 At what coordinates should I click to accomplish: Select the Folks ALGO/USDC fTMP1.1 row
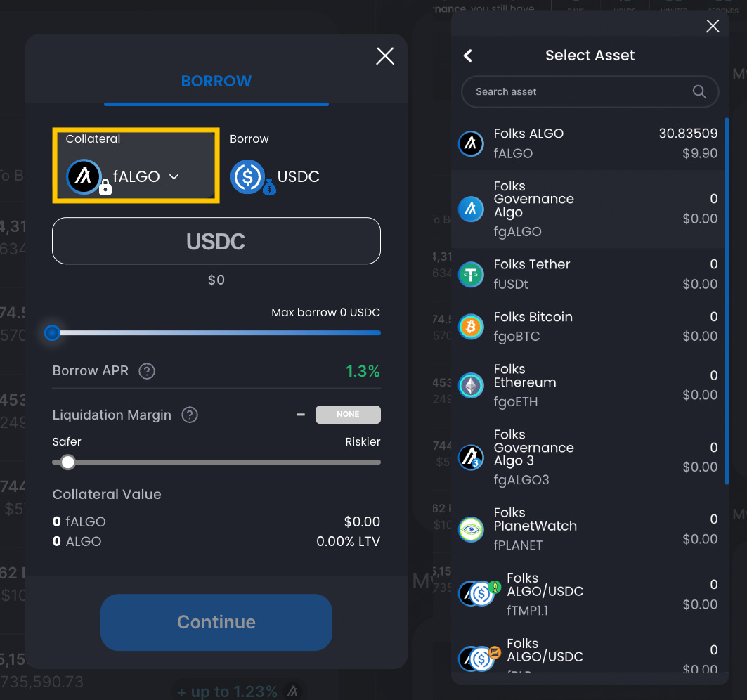587,594
